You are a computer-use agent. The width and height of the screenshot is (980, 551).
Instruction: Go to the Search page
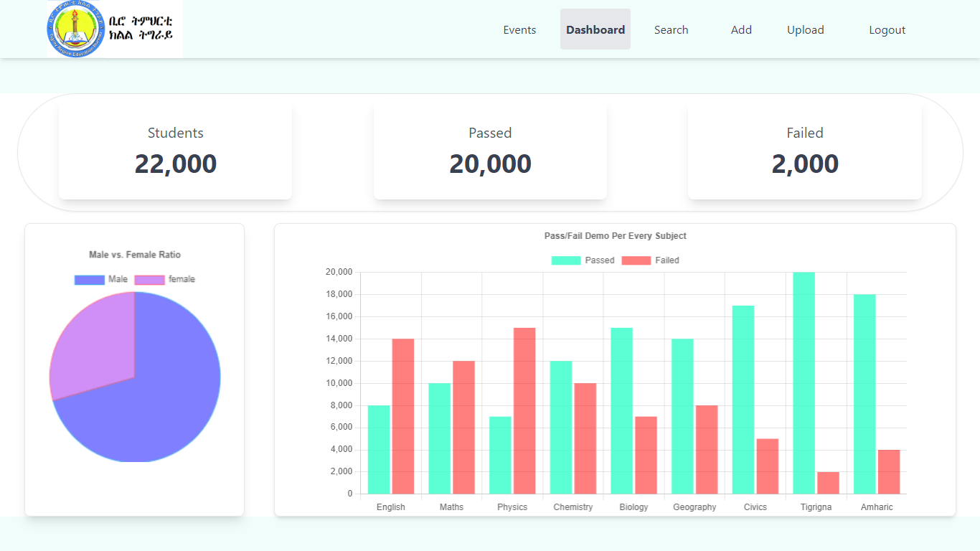pos(671,29)
